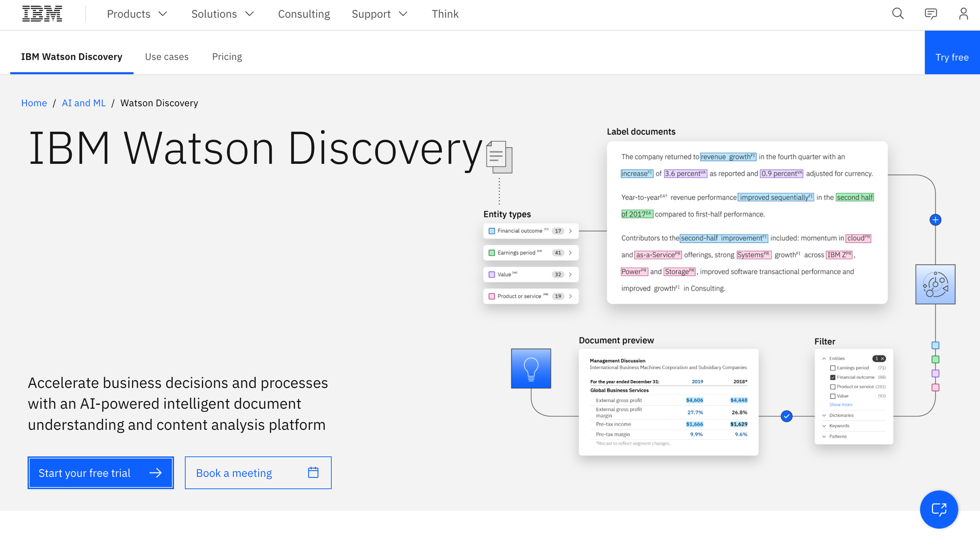980x547 pixels.
Task: Toggle the Earnings period entity type checkbox
Action: pos(492,253)
